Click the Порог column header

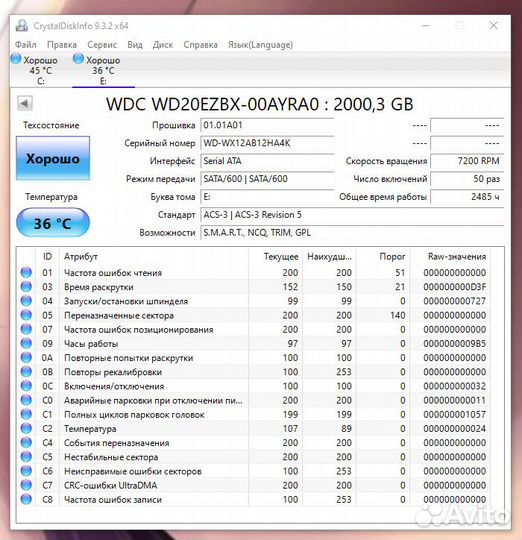(383, 257)
